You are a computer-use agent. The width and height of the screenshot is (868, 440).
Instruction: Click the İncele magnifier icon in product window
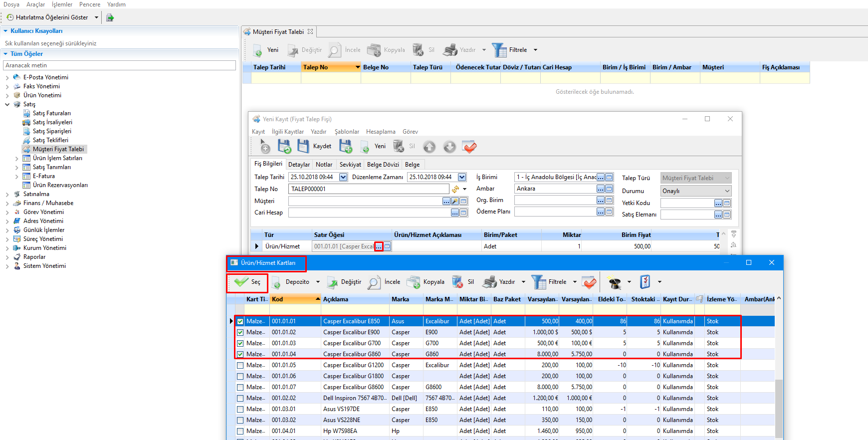click(x=374, y=282)
